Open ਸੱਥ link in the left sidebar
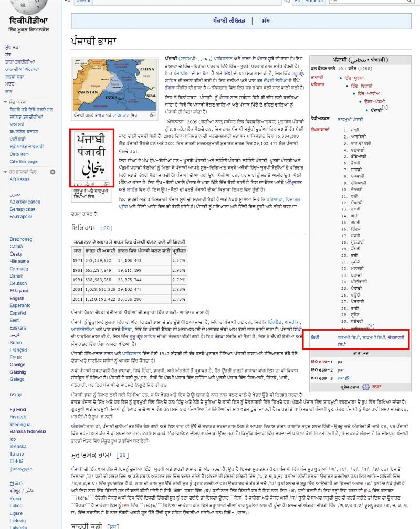The height and width of the screenshot is (529, 420). pos(8,55)
